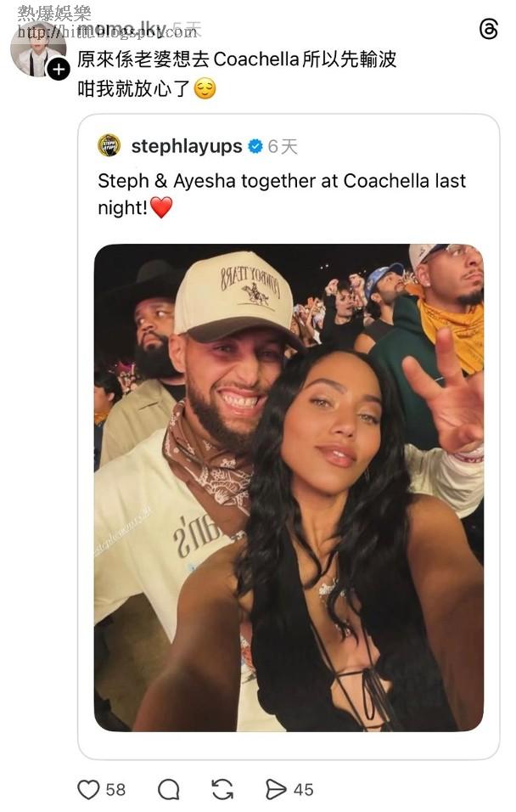Click the Threads logo icon
This screenshot has width=516, height=812.
(489, 30)
